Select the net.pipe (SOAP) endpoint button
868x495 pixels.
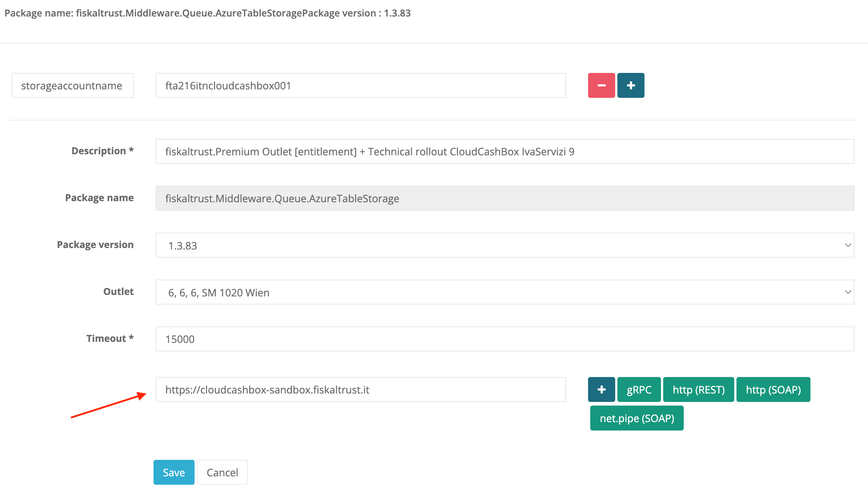click(637, 418)
